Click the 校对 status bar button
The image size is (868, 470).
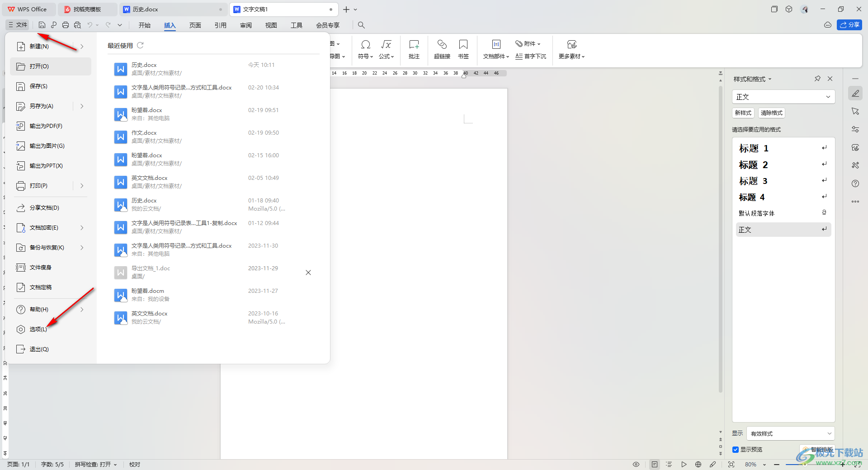pos(135,465)
